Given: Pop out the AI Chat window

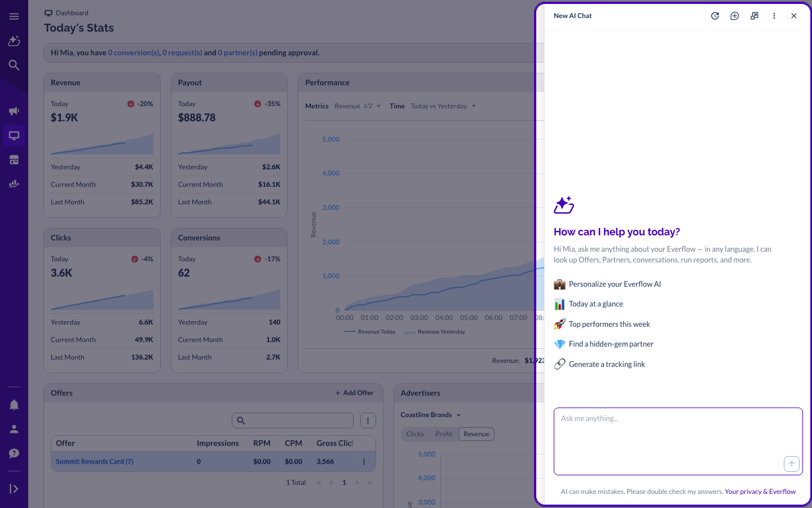Looking at the screenshot, I should tap(754, 16).
